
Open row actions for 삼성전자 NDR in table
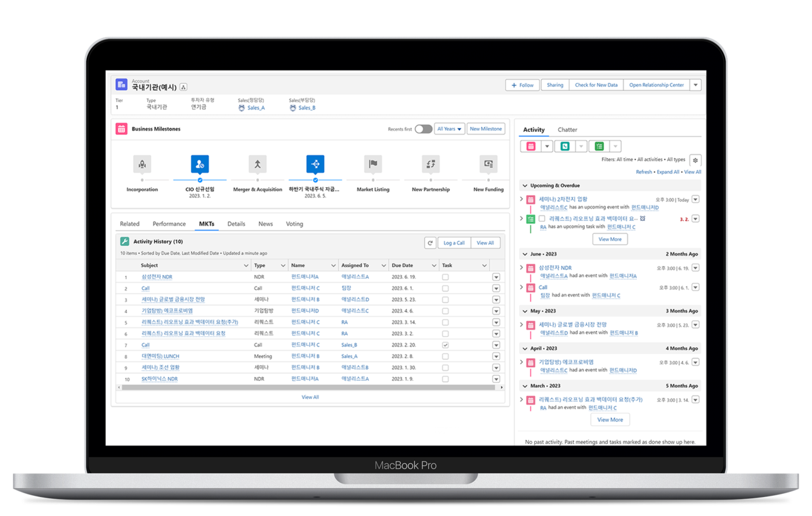496,277
